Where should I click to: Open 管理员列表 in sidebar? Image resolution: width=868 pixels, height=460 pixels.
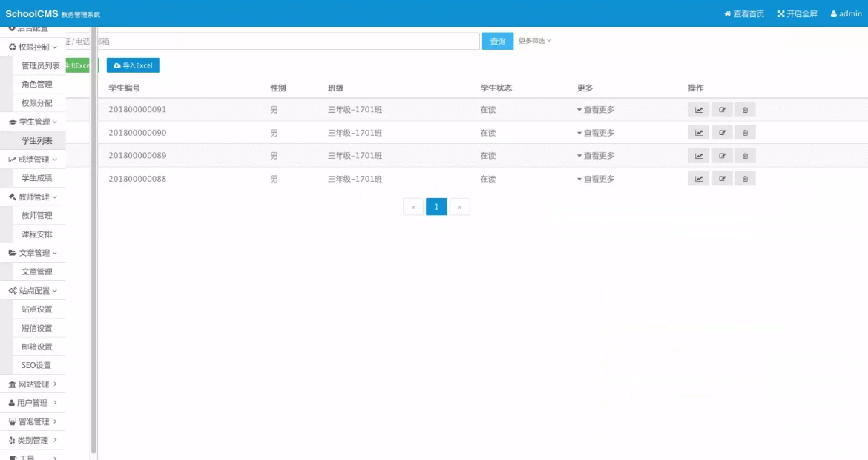coord(39,66)
